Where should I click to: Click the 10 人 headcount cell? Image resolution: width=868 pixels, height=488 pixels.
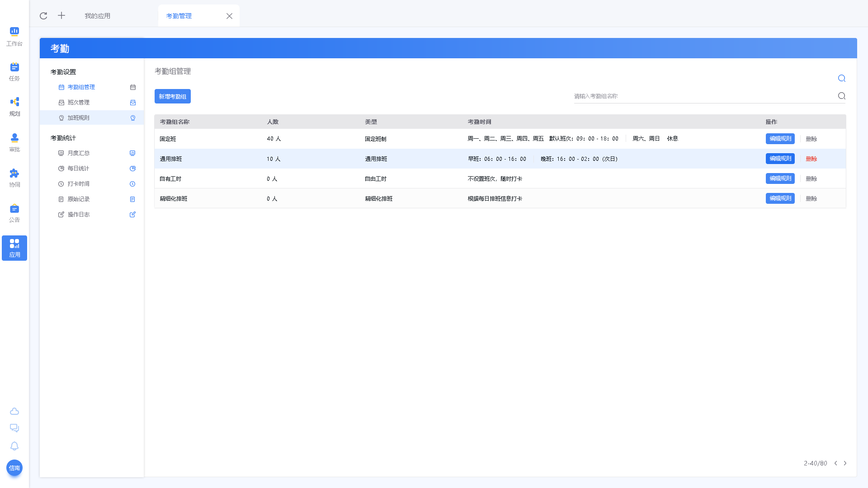tap(274, 159)
